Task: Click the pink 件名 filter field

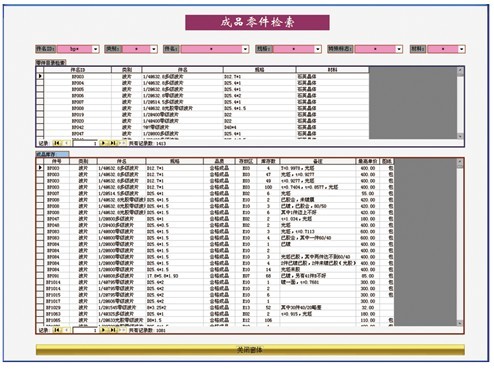Action: click(211, 49)
